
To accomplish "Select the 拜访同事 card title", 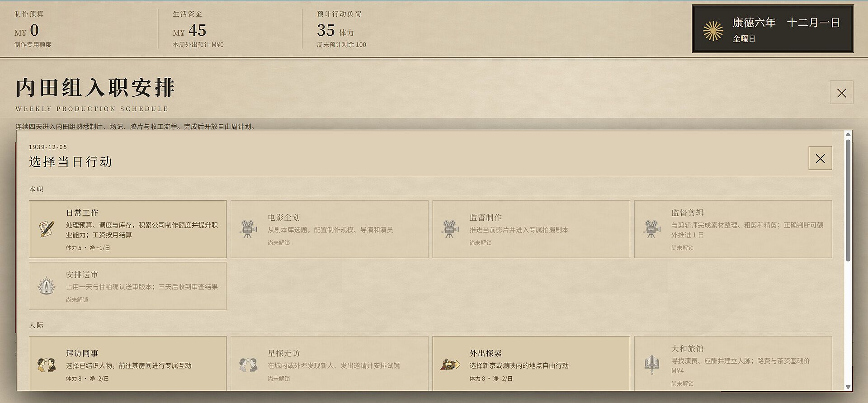I will [82, 353].
